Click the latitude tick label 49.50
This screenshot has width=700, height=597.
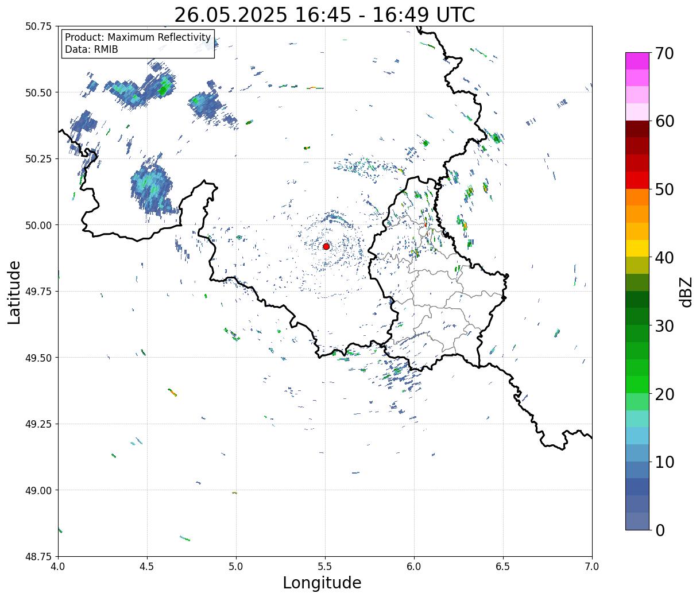pyautogui.click(x=38, y=358)
